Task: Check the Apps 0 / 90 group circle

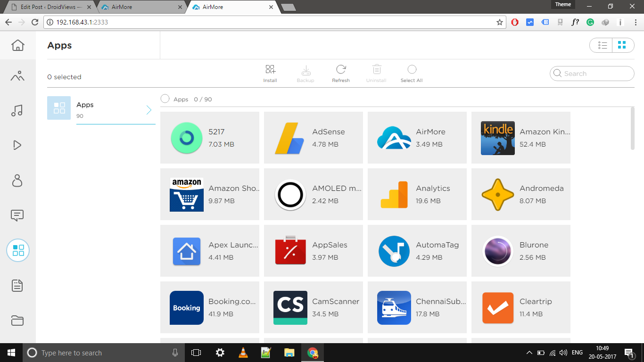Action: click(165, 99)
